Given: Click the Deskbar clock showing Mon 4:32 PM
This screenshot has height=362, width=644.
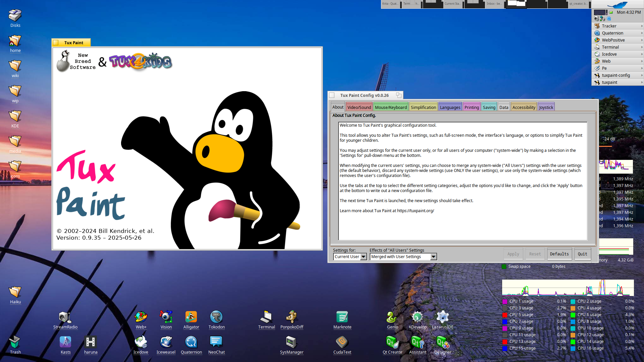Looking at the screenshot, I should tap(629, 12).
